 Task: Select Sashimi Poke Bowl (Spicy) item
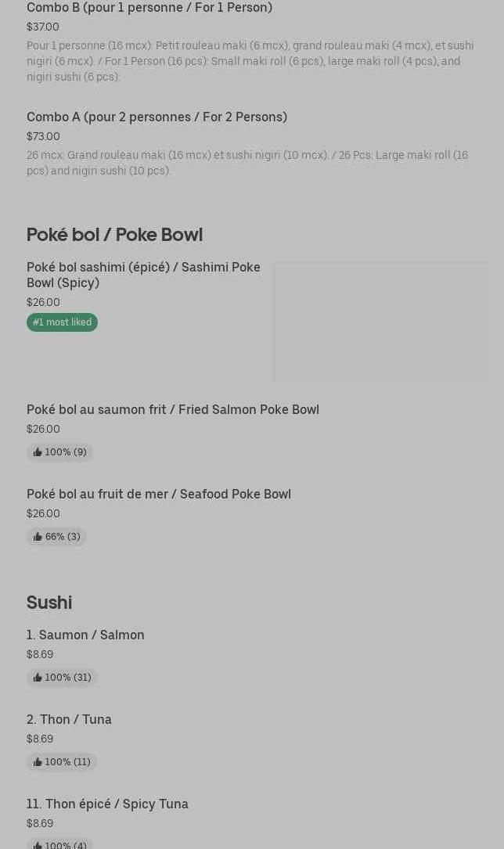(x=143, y=275)
